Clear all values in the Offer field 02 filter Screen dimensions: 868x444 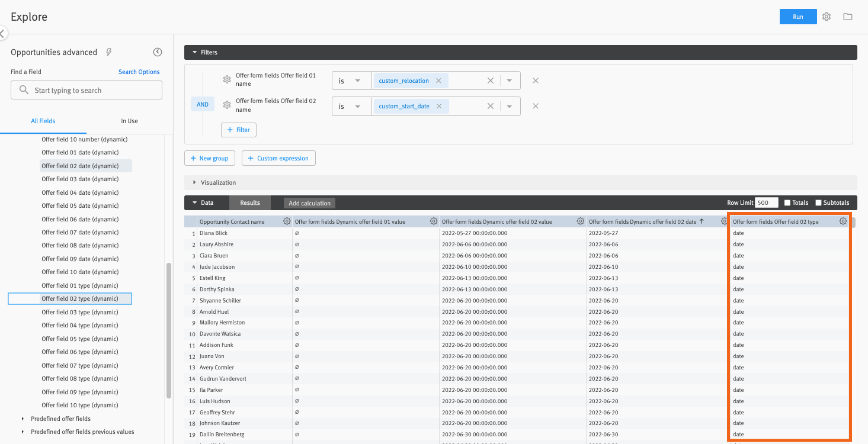[x=491, y=106]
